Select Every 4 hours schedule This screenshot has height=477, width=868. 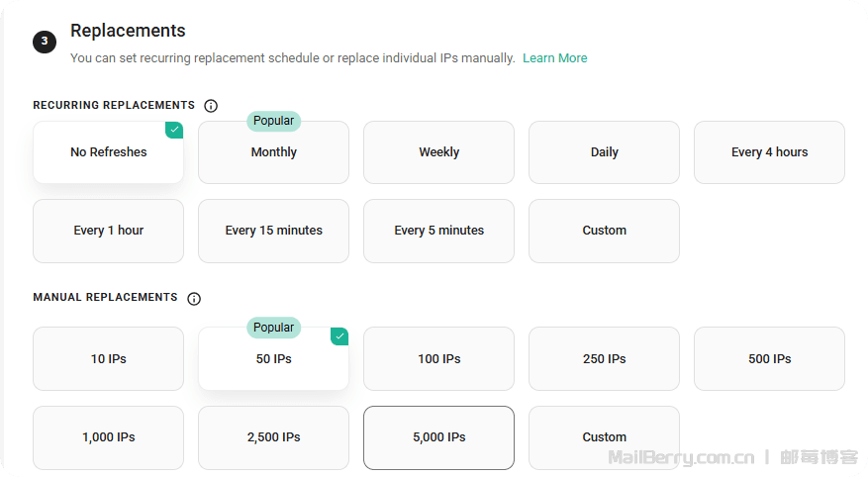coord(769,152)
